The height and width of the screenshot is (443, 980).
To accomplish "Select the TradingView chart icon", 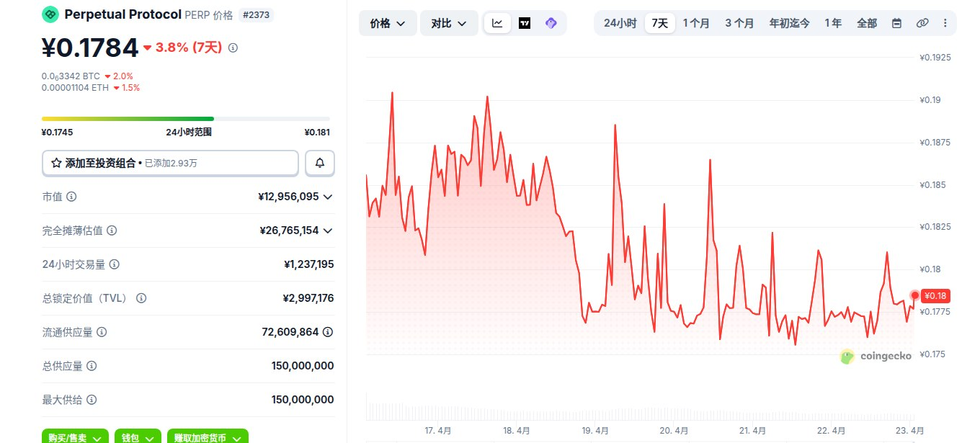I will coord(525,23).
